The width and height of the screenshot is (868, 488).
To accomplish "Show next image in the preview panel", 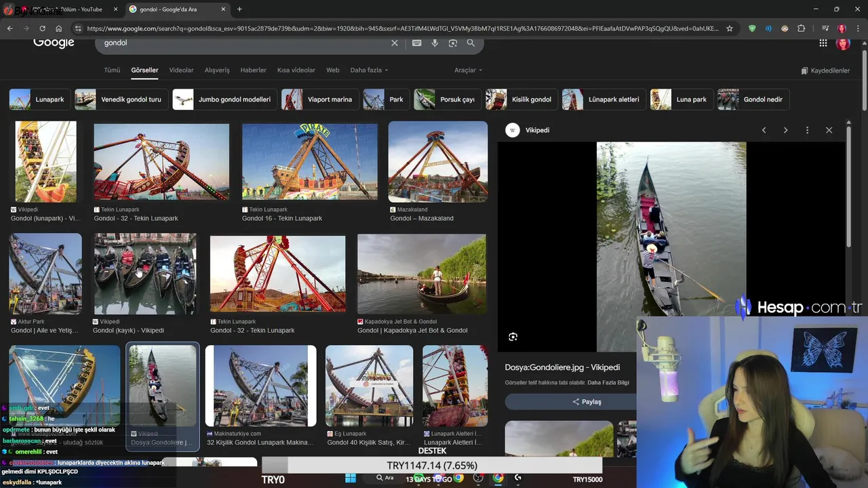I will (785, 130).
